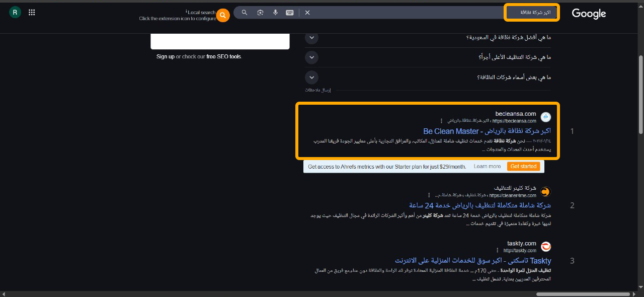Click the Learn more button

pyautogui.click(x=487, y=166)
